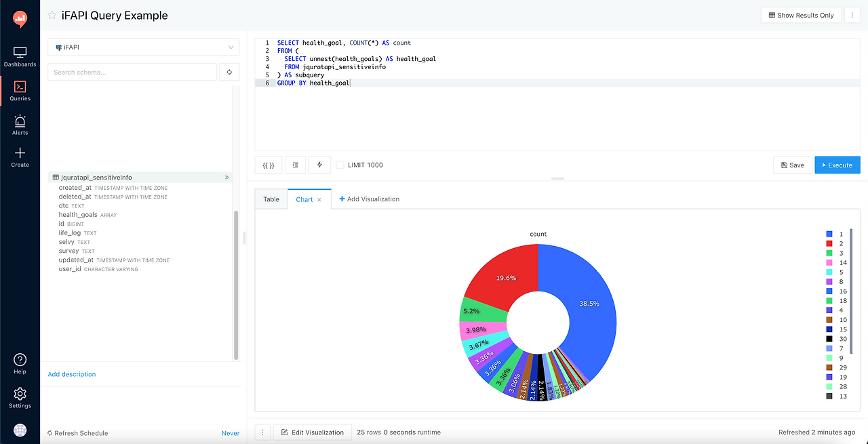Toggle legend entry 30
868x444 pixels.
click(x=835, y=339)
